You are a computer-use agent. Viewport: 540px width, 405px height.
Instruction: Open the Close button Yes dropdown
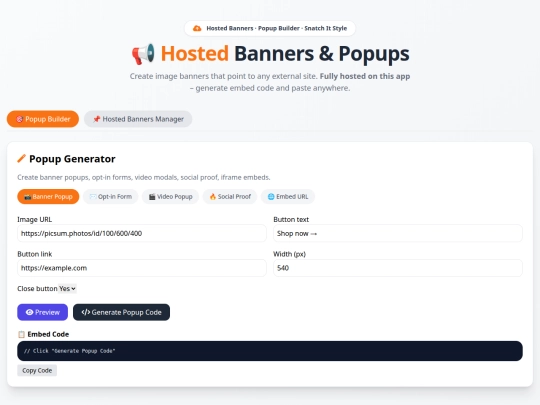67,289
